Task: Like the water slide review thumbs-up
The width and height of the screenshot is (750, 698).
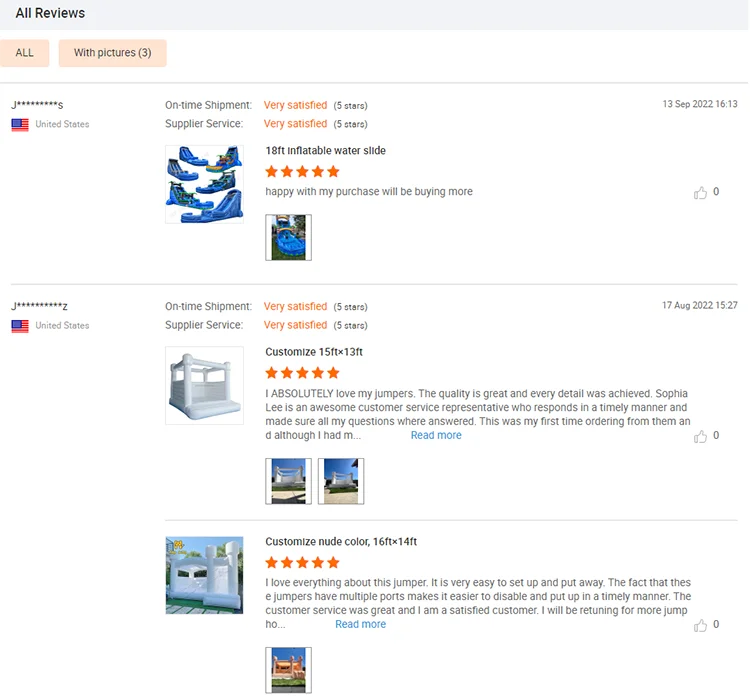Action: (700, 192)
